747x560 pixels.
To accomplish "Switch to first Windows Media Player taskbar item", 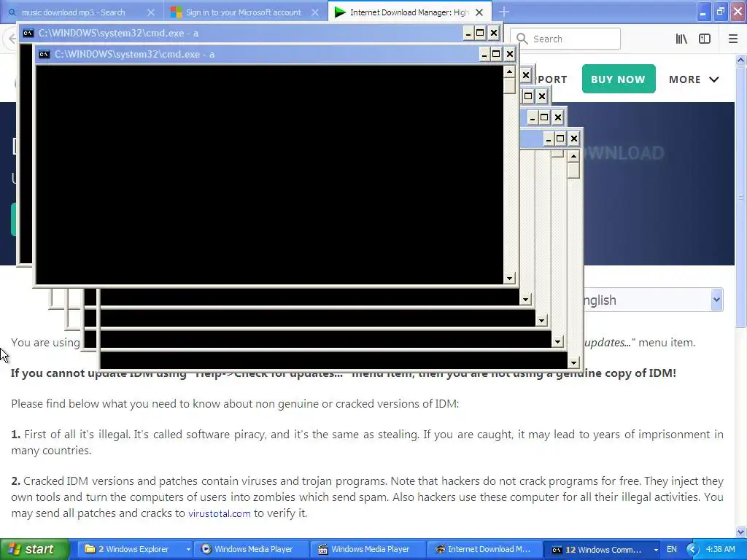I will [250, 549].
